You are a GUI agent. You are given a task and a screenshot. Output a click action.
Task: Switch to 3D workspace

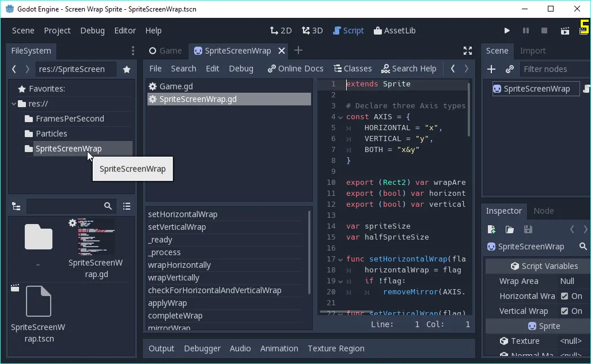pyautogui.click(x=312, y=31)
